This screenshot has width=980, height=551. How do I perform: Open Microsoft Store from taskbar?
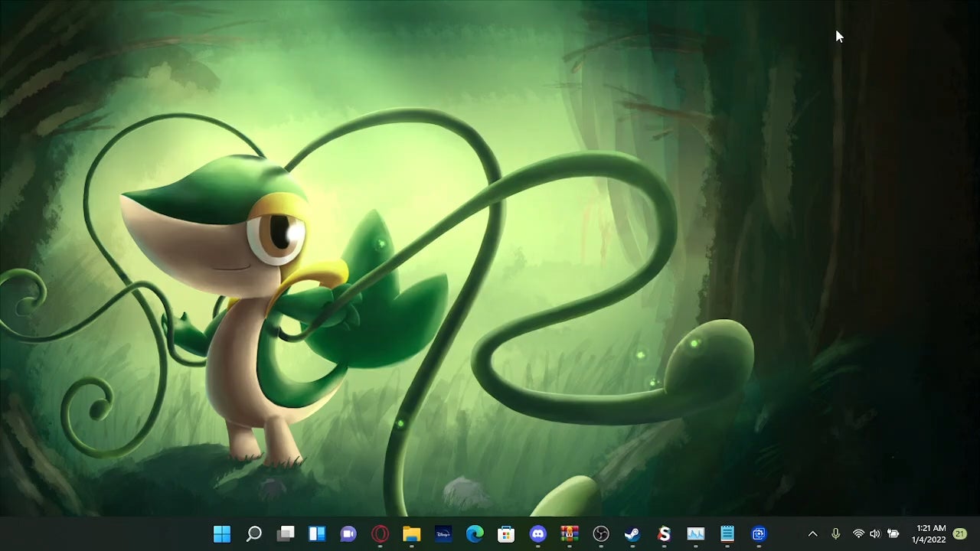tap(506, 534)
